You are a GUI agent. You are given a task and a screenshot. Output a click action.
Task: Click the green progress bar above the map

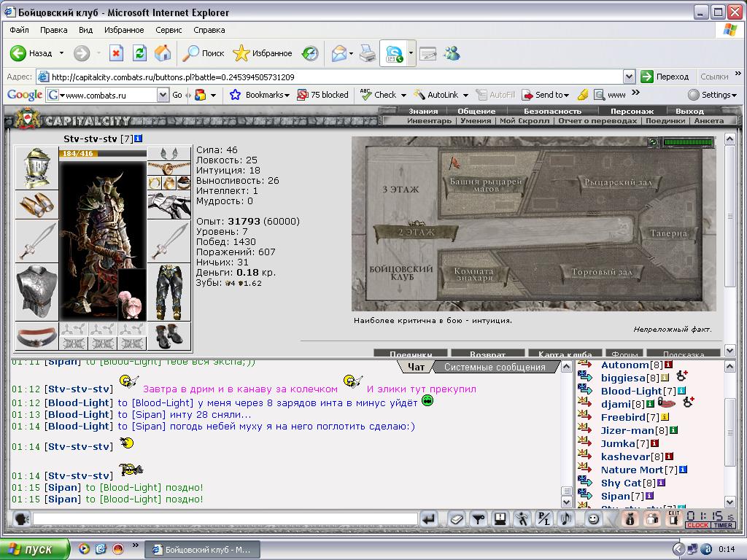688,142
